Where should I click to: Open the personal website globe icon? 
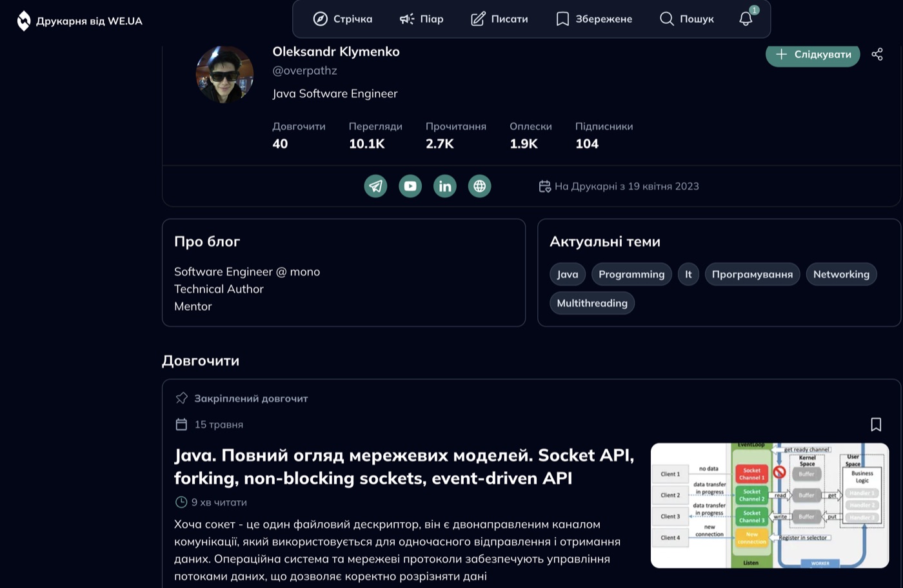tap(479, 186)
